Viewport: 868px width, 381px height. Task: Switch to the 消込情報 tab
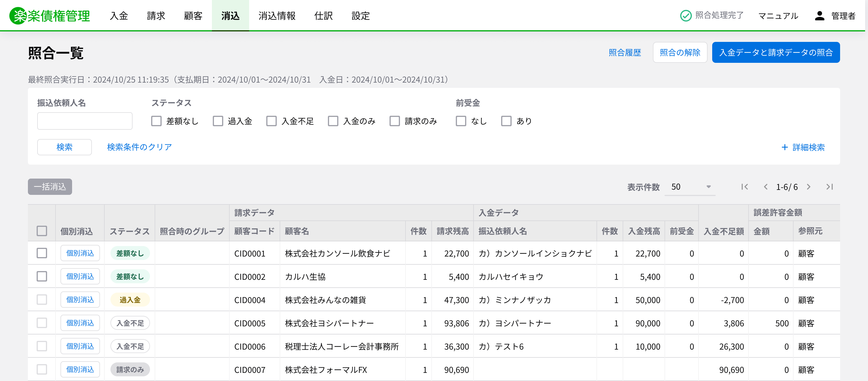[277, 15]
